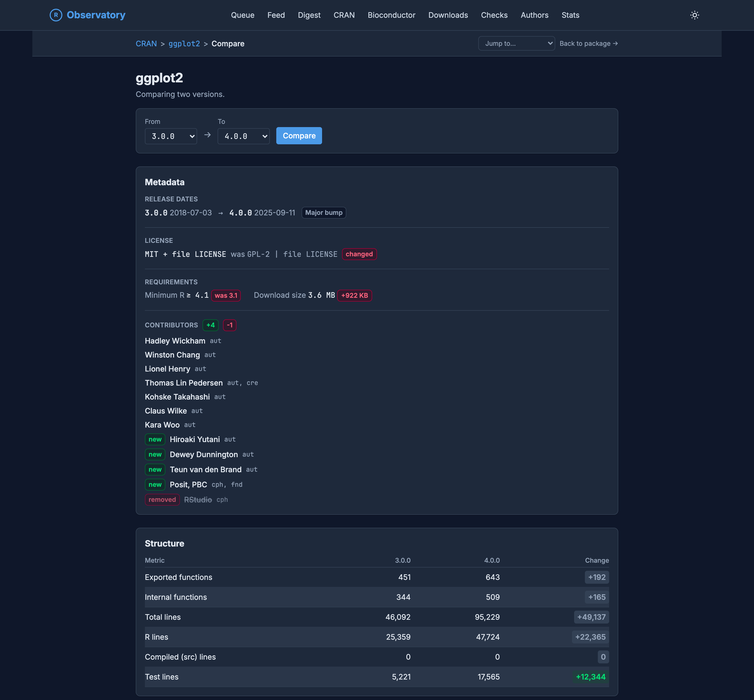Open the To version 4.0.0 dropdown
The image size is (754, 700).
[x=244, y=136]
